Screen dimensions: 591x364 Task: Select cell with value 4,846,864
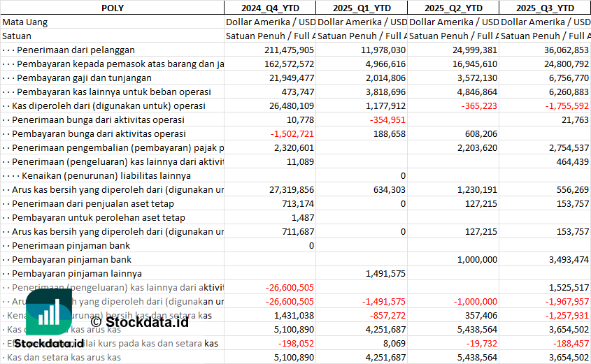click(453, 92)
